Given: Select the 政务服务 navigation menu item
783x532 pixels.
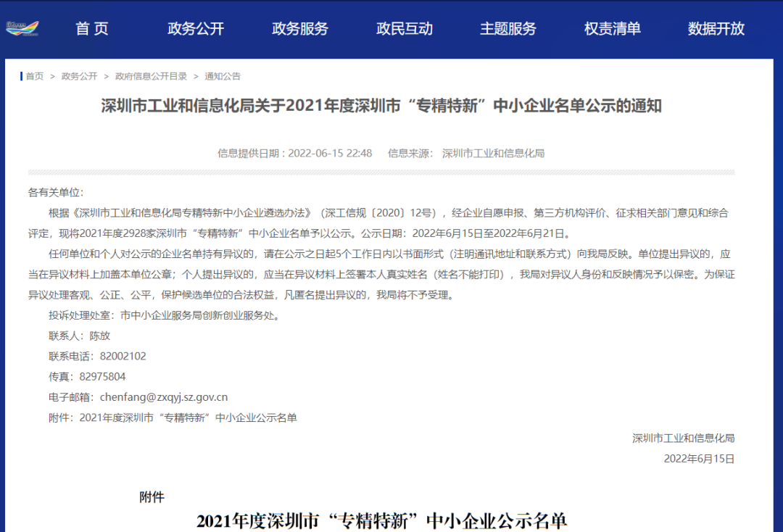Looking at the screenshot, I should tap(300, 29).
